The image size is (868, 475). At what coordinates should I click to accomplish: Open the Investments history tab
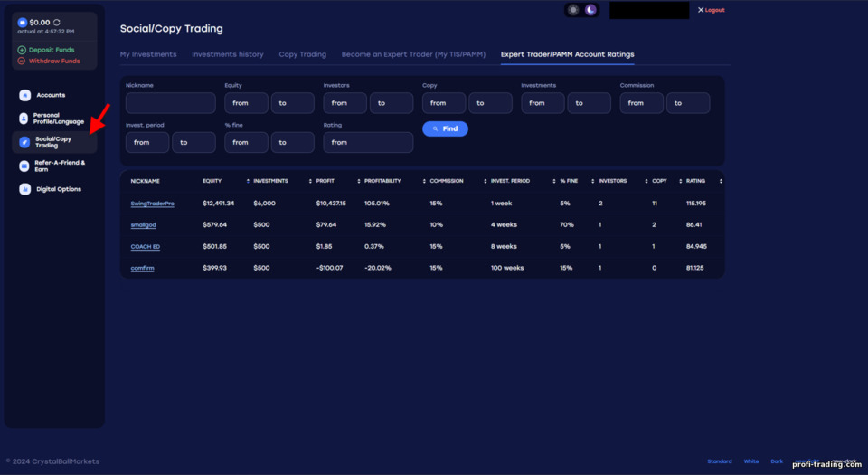pos(228,54)
